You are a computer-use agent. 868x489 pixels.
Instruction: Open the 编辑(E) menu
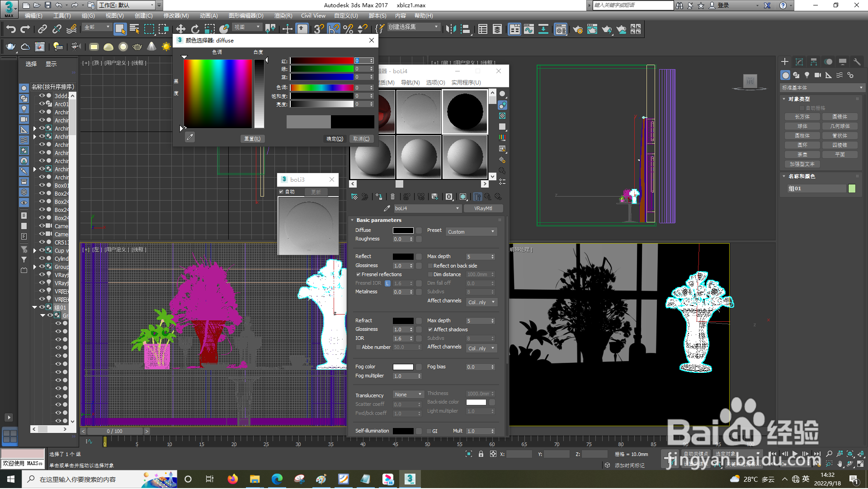coord(33,16)
